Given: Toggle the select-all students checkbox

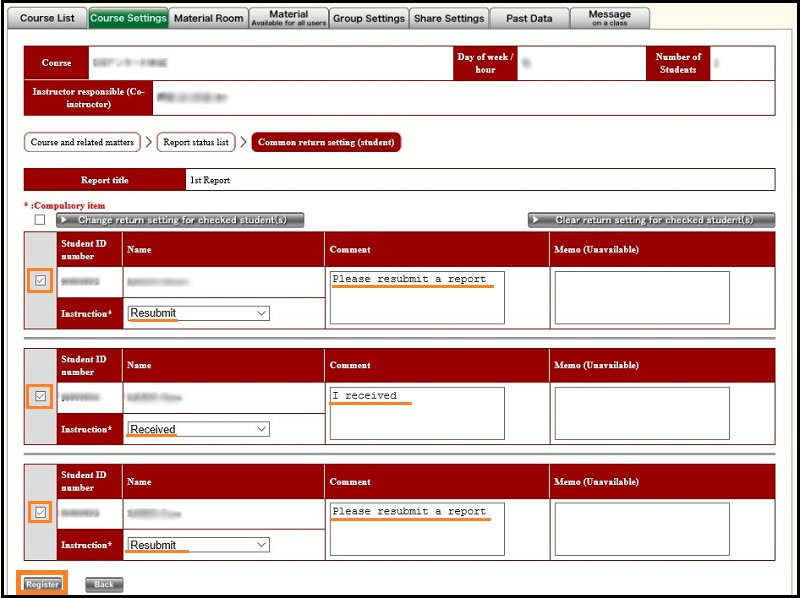Looking at the screenshot, I should point(40,220).
